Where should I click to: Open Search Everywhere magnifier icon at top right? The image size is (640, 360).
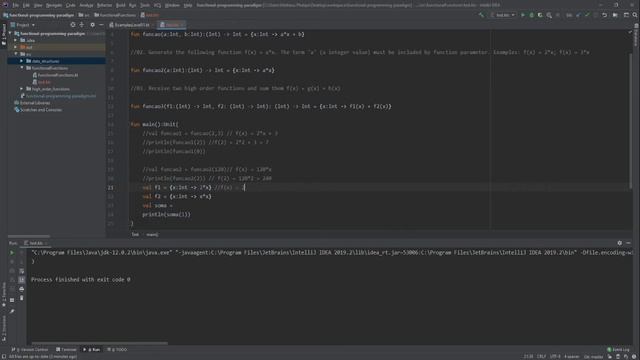(x=635, y=15)
